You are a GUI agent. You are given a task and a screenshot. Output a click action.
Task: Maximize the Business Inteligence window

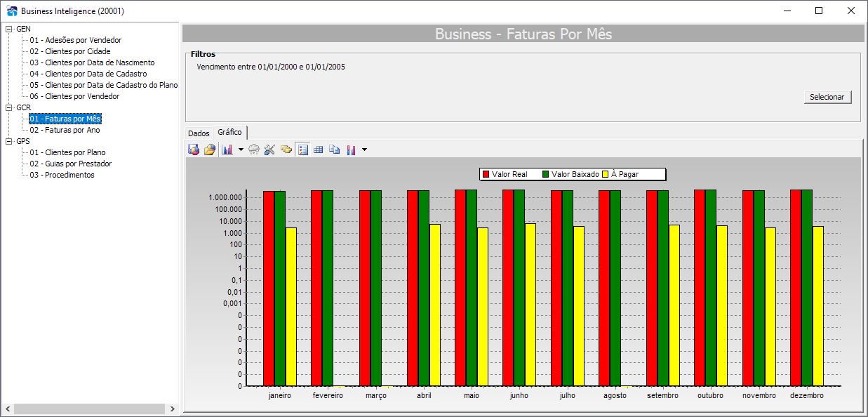[819, 11]
